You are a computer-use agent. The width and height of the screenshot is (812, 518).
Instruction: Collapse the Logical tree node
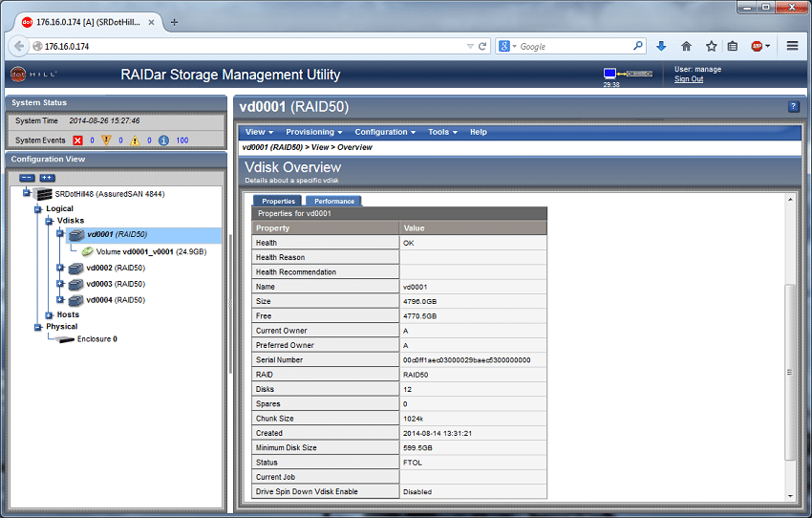38,209
